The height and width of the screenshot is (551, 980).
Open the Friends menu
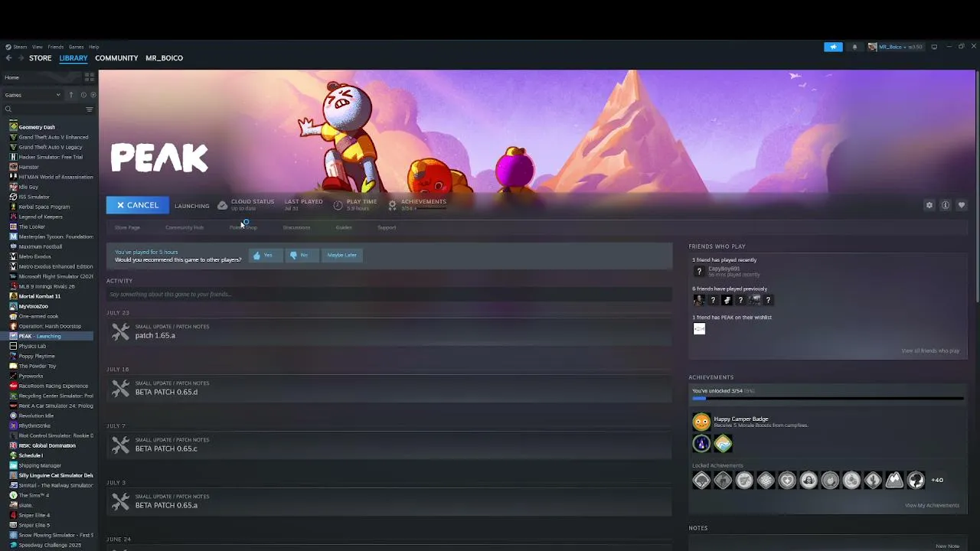tap(55, 47)
